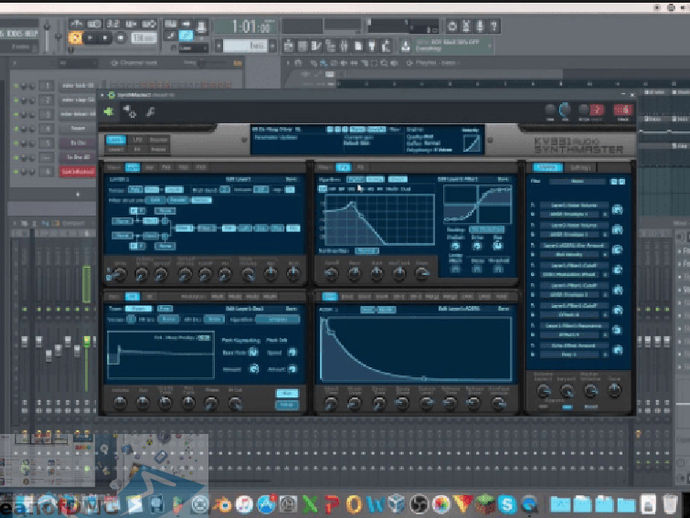The width and height of the screenshot is (690, 518).
Task: Select the LP filter type
Action: pos(323,189)
